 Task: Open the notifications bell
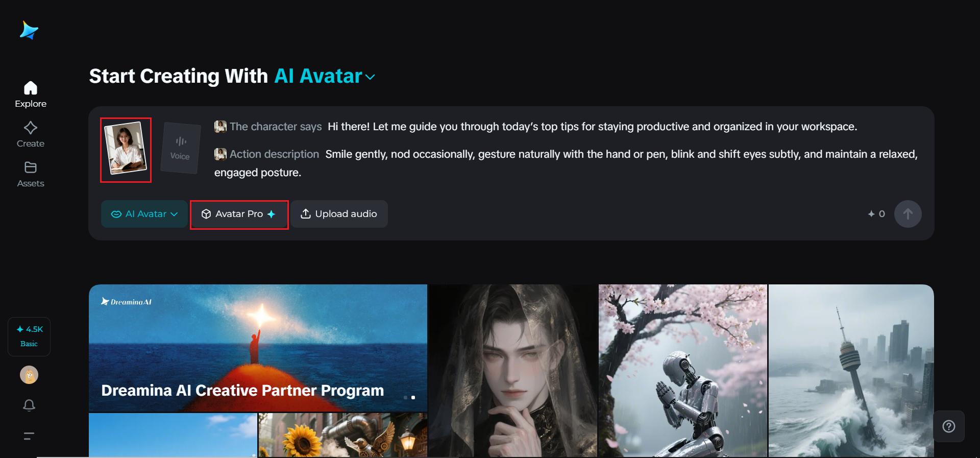(x=29, y=405)
